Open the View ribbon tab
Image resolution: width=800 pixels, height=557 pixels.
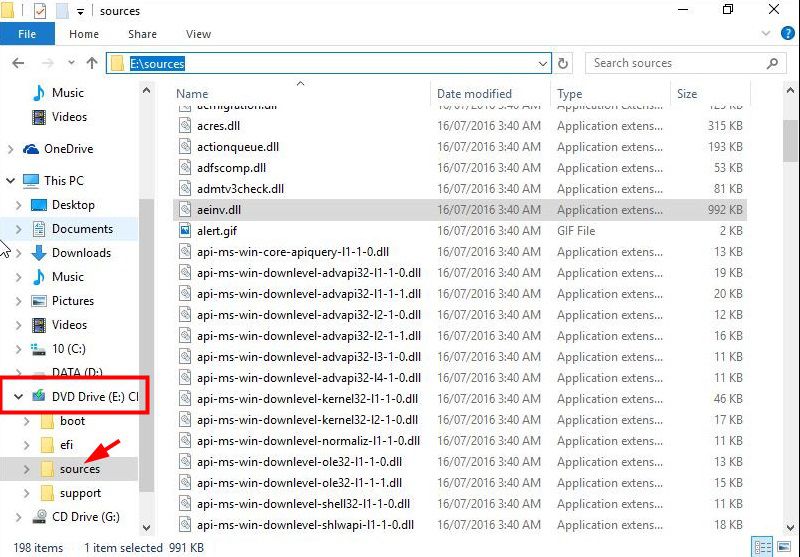pos(198,34)
